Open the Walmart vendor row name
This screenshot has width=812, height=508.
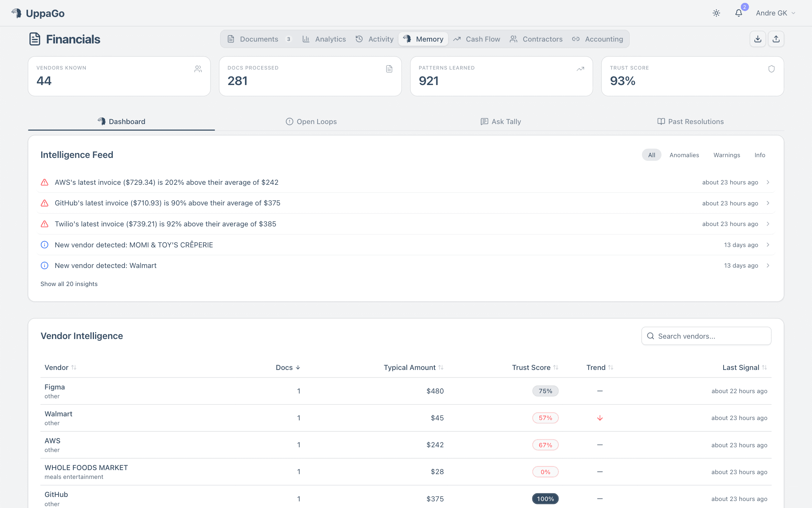(59, 414)
